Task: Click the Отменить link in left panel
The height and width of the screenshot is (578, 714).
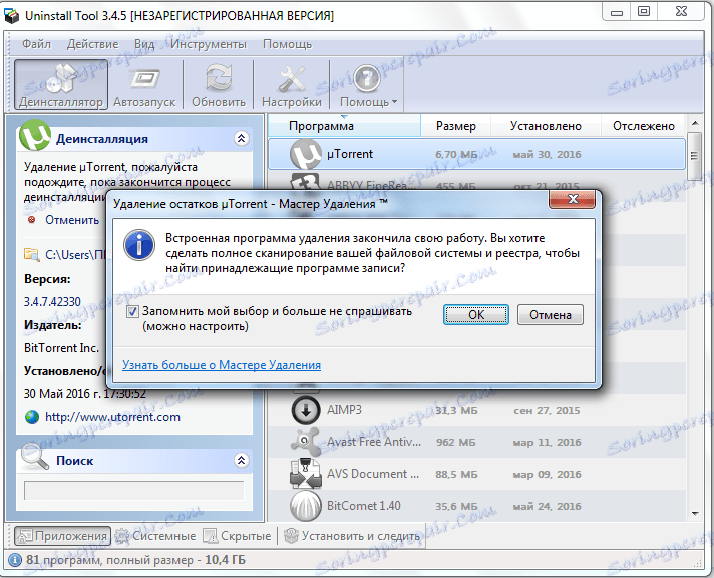Action: point(72,220)
